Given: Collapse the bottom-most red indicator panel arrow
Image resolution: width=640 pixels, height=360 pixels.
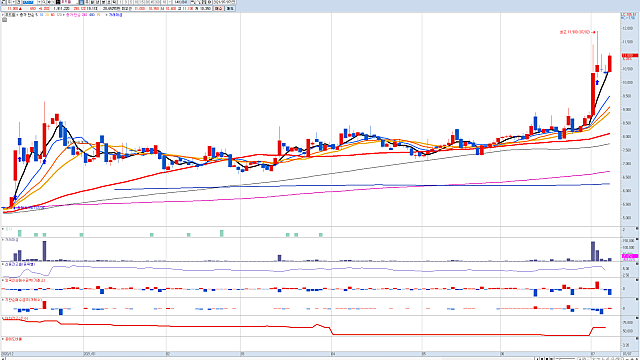Looking at the screenshot, I should [x=637, y=338].
